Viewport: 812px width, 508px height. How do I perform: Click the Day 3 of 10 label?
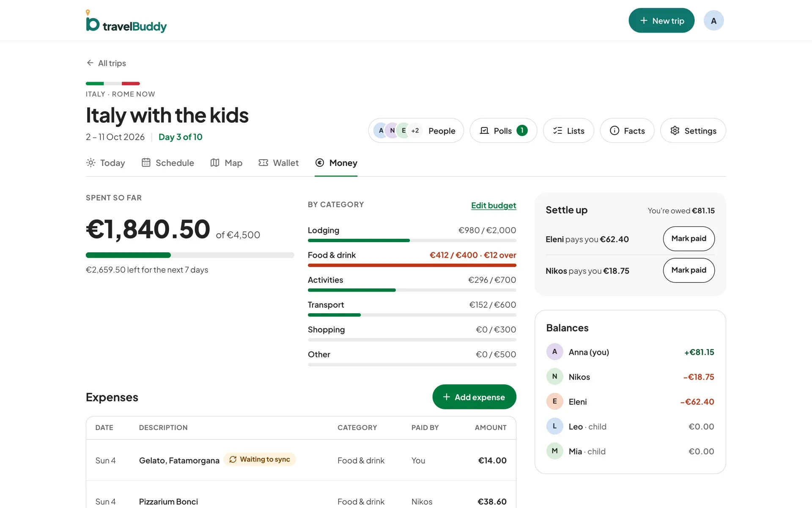point(181,137)
